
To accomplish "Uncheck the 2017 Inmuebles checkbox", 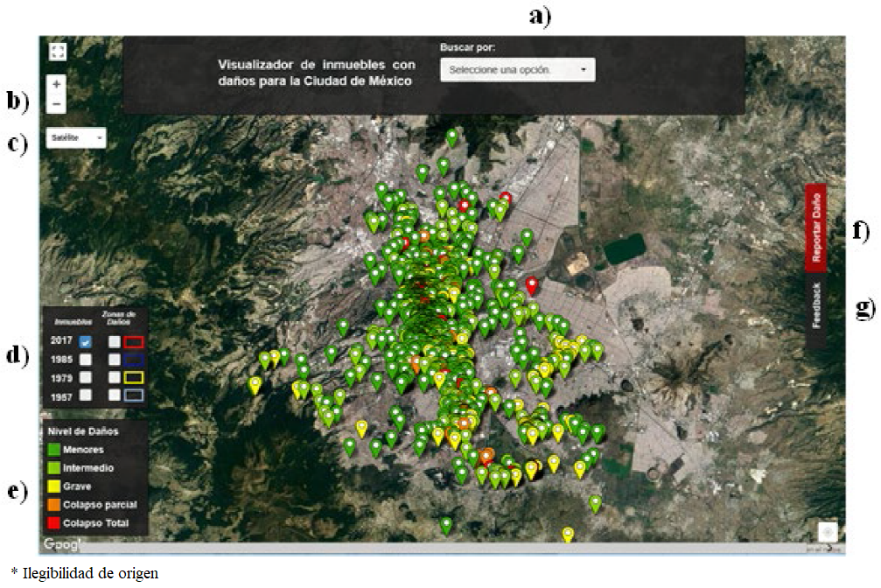I will (x=86, y=341).
